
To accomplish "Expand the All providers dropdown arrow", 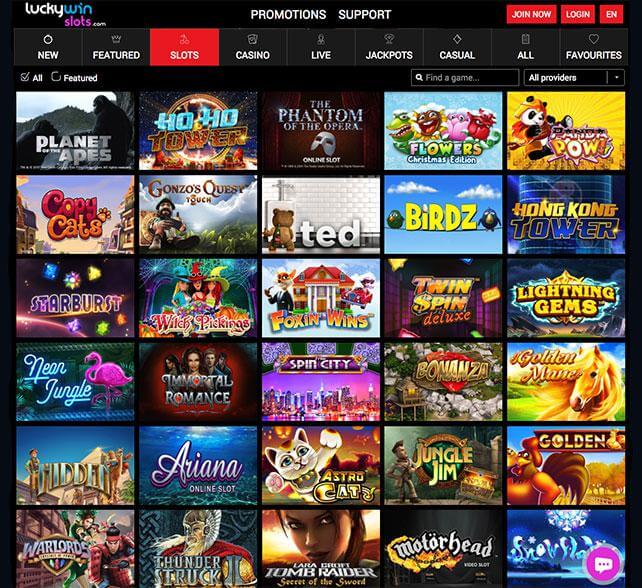I will coord(616,77).
